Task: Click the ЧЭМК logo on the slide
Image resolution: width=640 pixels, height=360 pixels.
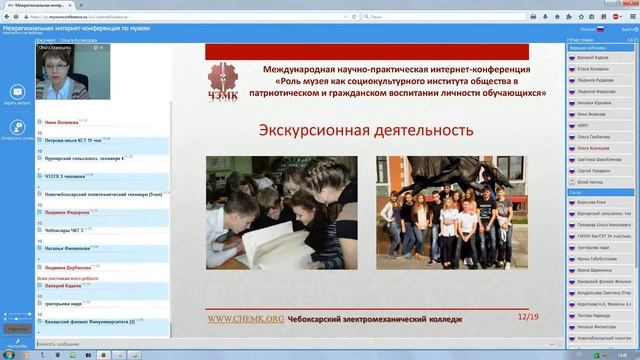Action: coord(223,81)
